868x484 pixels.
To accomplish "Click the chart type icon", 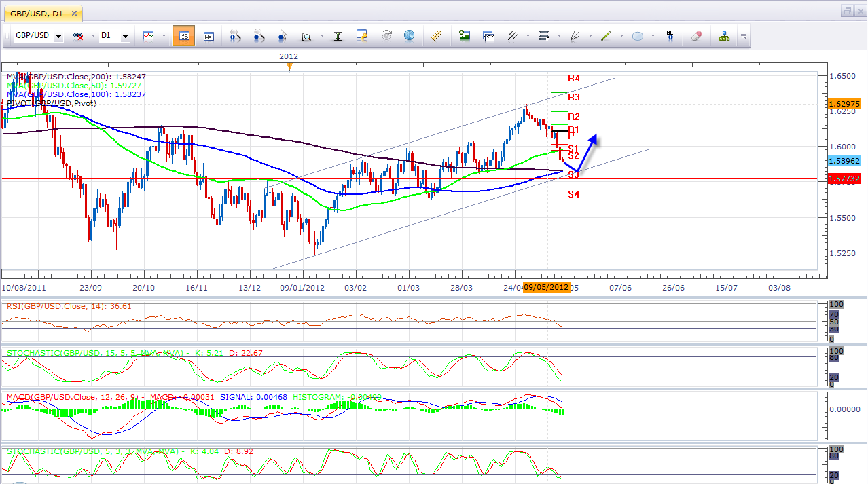I will (x=148, y=36).
